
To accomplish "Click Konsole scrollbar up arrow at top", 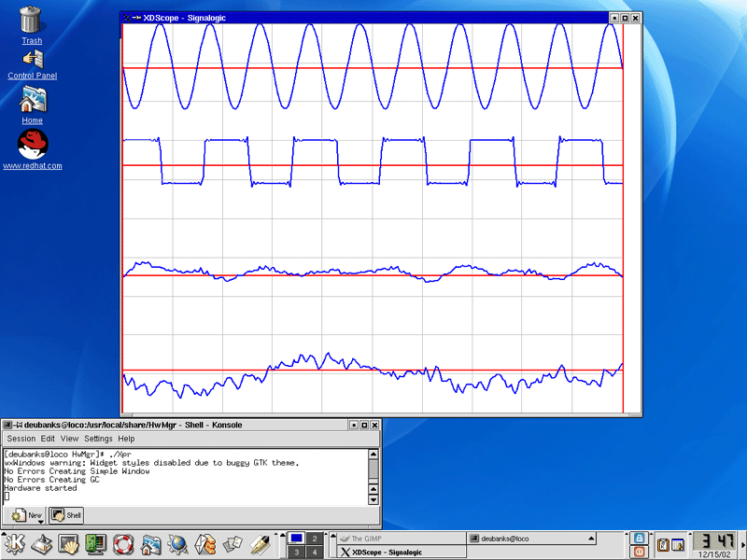I will pos(373,455).
